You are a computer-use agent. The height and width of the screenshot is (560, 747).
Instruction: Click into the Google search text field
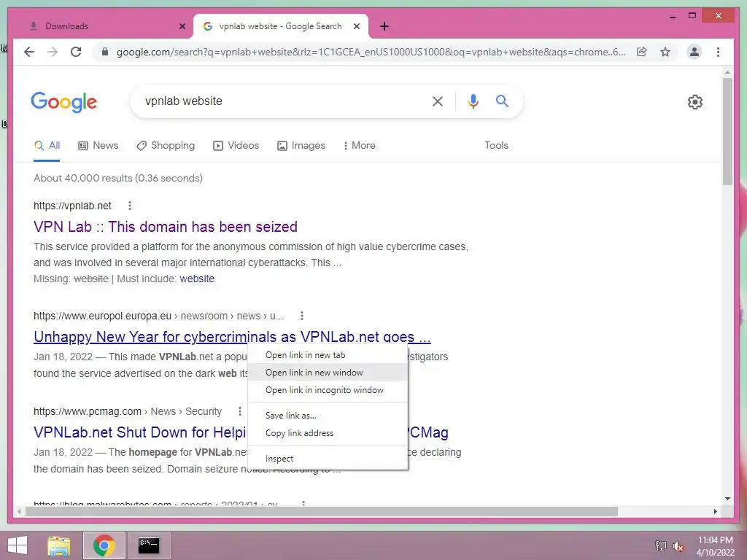click(x=281, y=101)
